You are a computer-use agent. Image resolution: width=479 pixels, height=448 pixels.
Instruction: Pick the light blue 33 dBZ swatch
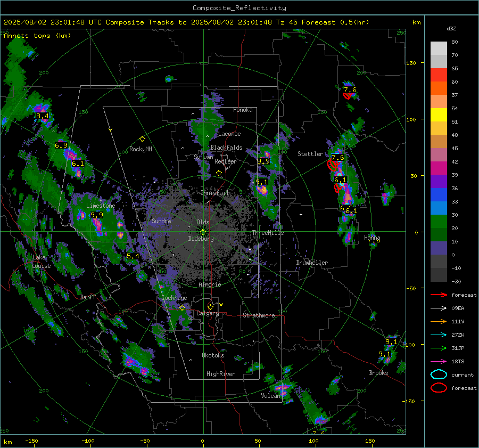pos(439,208)
